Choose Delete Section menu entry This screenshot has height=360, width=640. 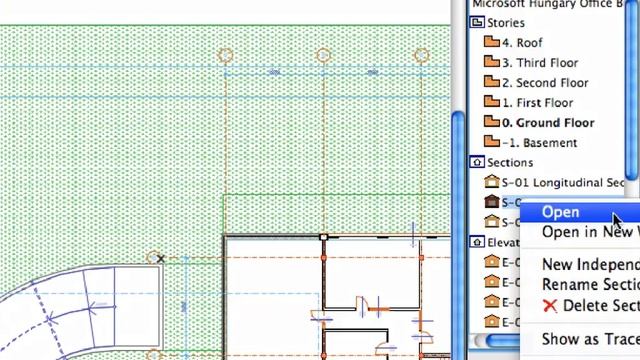(591, 306)
